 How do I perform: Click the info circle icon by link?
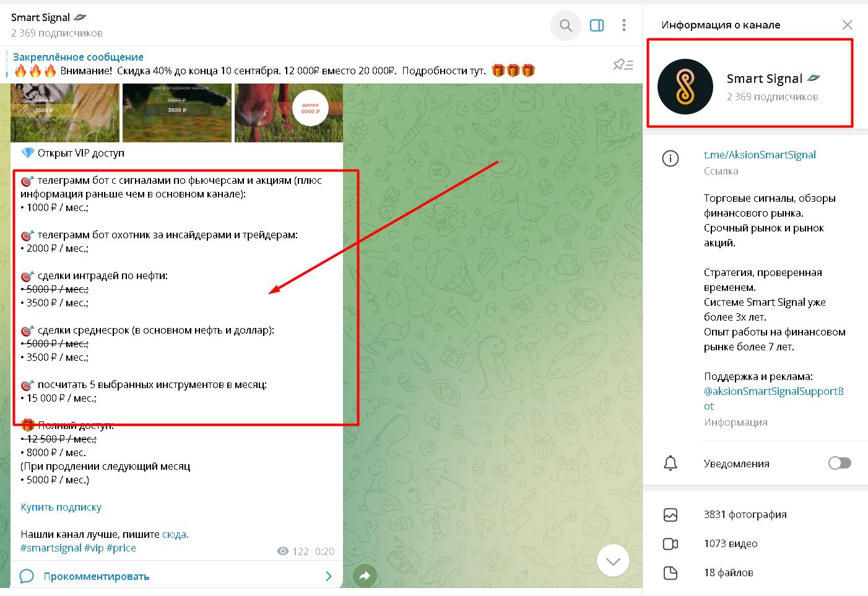coord(671,158)
